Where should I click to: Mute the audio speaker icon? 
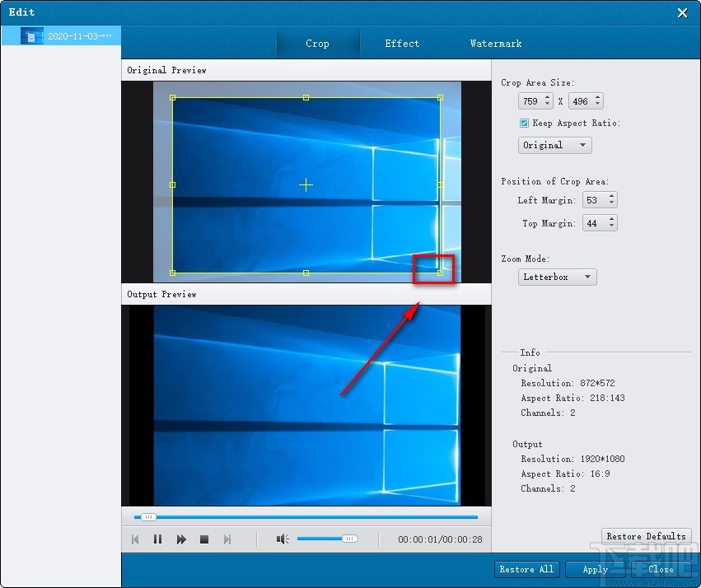tap(283, 539)
